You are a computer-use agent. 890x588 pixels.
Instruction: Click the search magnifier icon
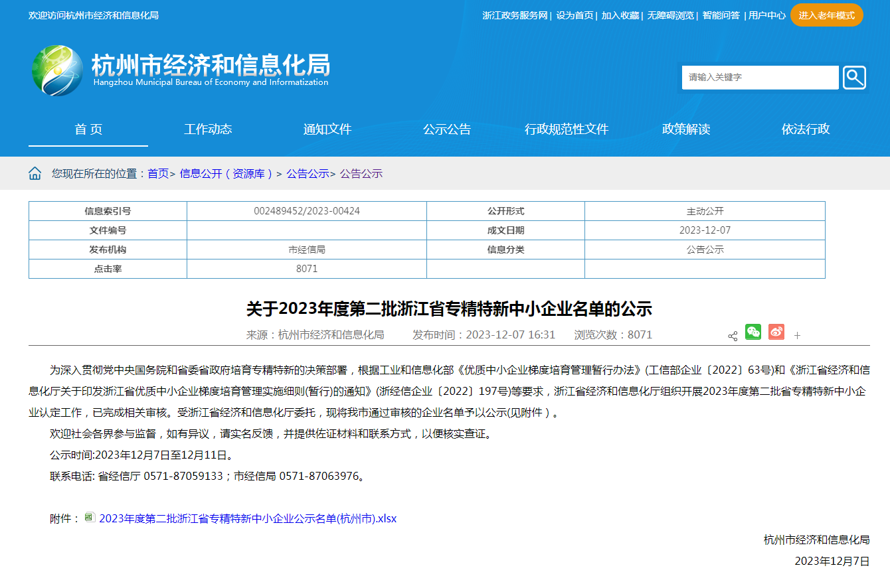click(854, 78)
